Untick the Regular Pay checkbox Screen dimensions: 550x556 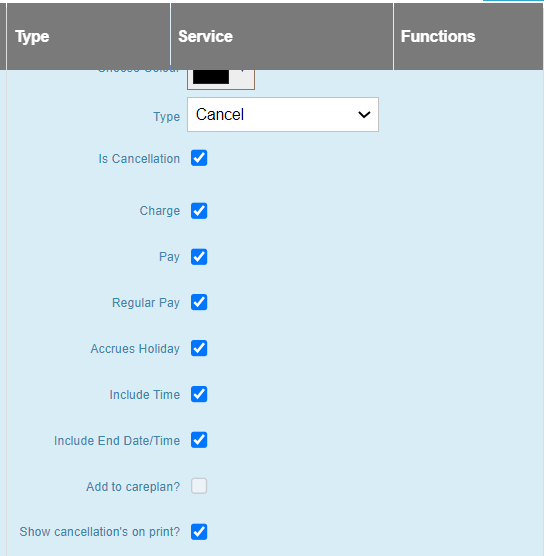[x=199, y=302]
